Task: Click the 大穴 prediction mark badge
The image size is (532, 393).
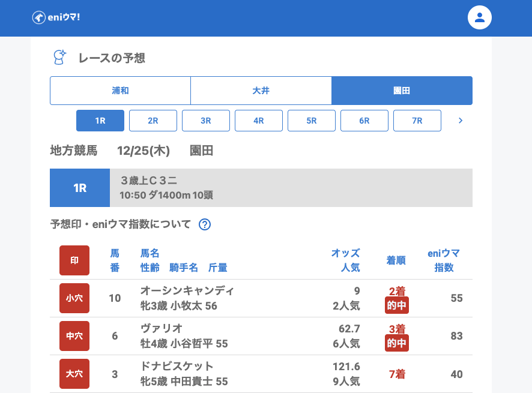Action: tap(74, 374)
